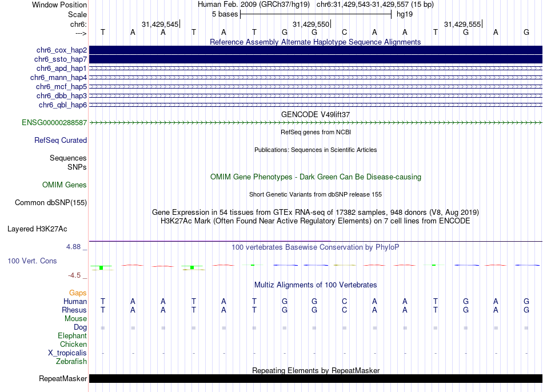Click the GENCODE V49lift37 track title
Viewport: 543px width, 392px height.
click(316, 115)
